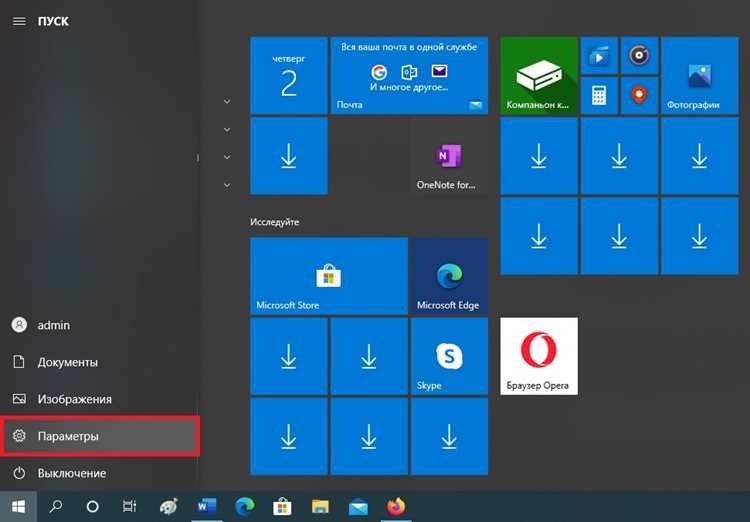The width and height of the screenshot is (750, 522).
Task: Open the Skype tile
Action: tap(449, 356)
